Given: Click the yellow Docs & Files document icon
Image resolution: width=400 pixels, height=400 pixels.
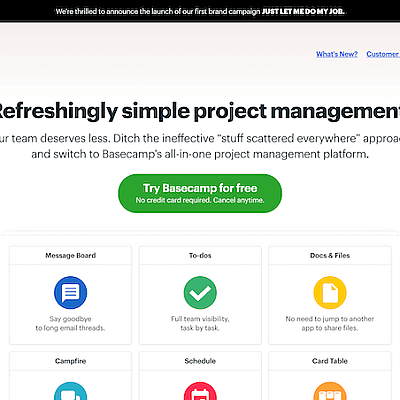Looking at the screenshot, I should coord(330,292).
